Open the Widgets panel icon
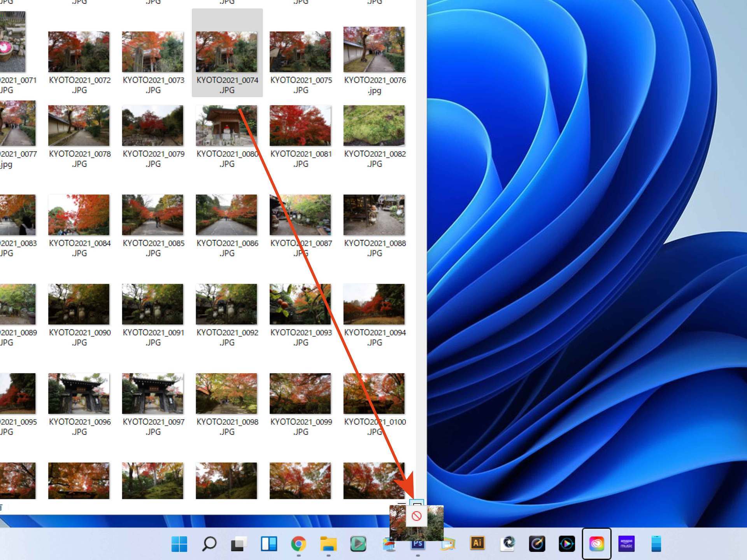The image size is (747, 560). [268, 543]
